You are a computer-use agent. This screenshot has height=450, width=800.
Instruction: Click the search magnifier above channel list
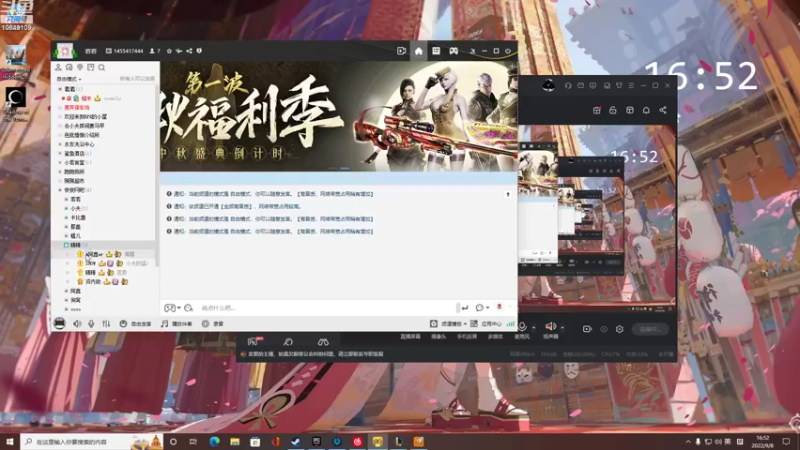pos(102,67)
